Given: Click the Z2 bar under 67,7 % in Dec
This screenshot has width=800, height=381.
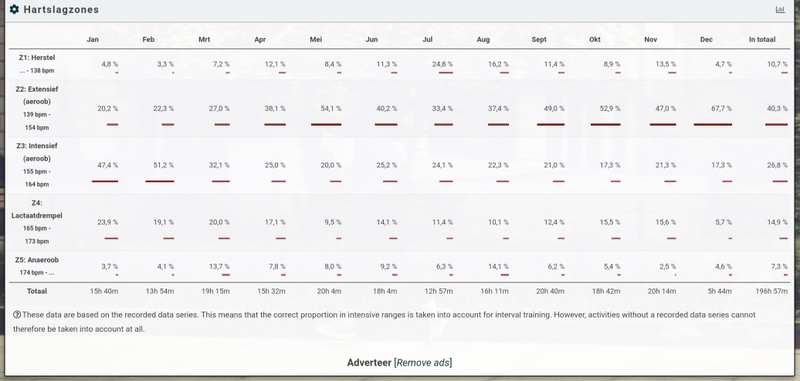Looking at the screenshot, I should (x=713, y=124).
